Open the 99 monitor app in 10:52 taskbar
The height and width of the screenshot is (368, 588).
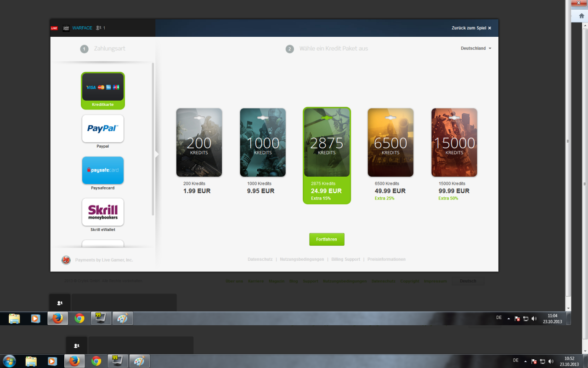[x=118, y=361]
